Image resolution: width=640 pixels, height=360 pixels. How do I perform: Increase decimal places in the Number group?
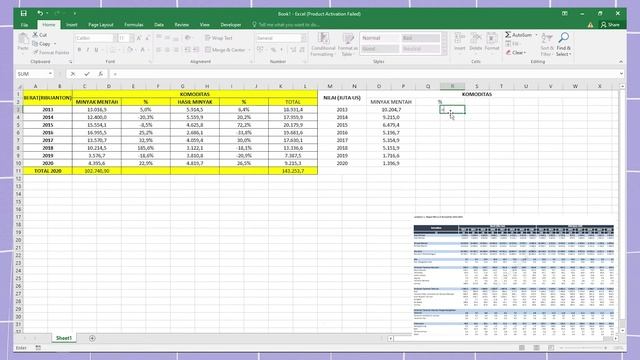pos(293,50)
